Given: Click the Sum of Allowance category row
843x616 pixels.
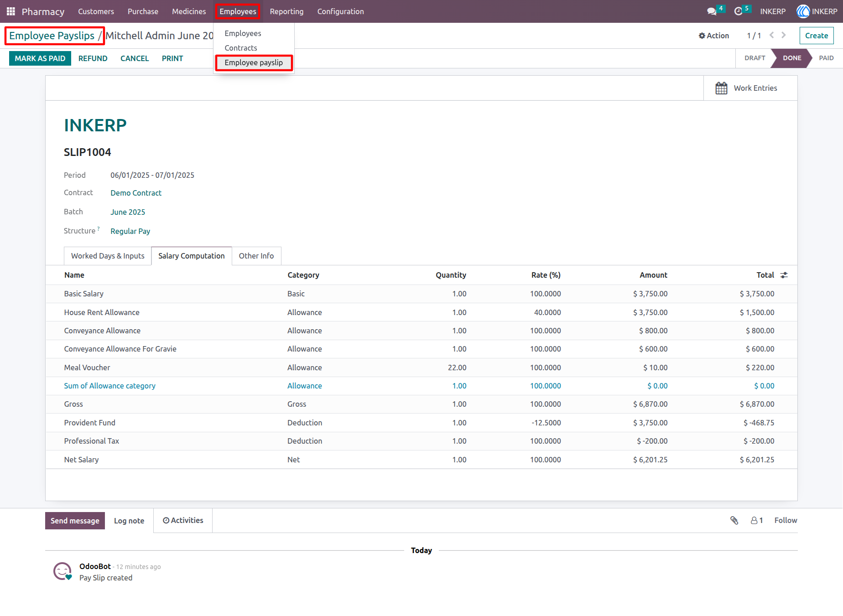Looking at the screenshot, I should (x=421, y=386).
